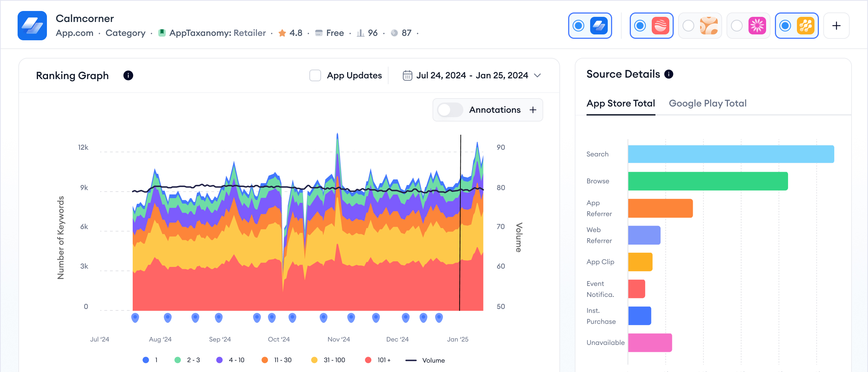
Task: Click the price tag icon beside Free
Action: tap(319, 33)
